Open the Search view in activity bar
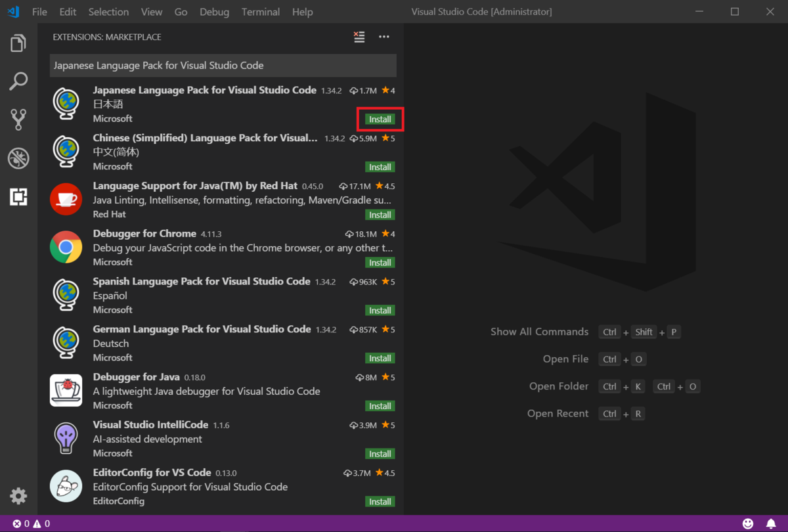Viewport: 788px width, 532px height. [18, 81]
